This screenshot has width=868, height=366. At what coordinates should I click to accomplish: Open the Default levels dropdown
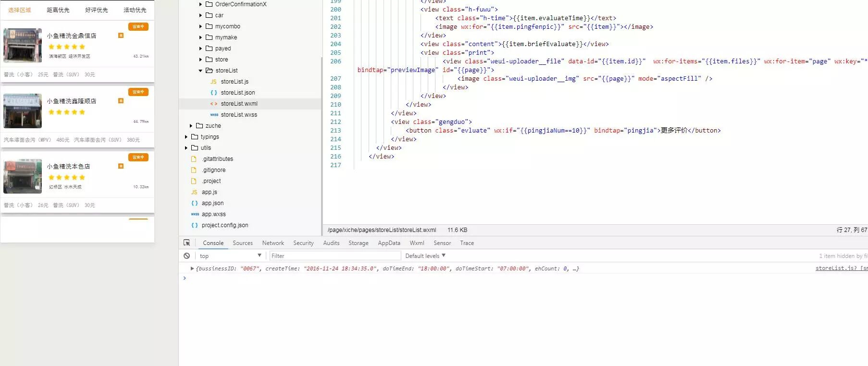click(x=425, y=256)
